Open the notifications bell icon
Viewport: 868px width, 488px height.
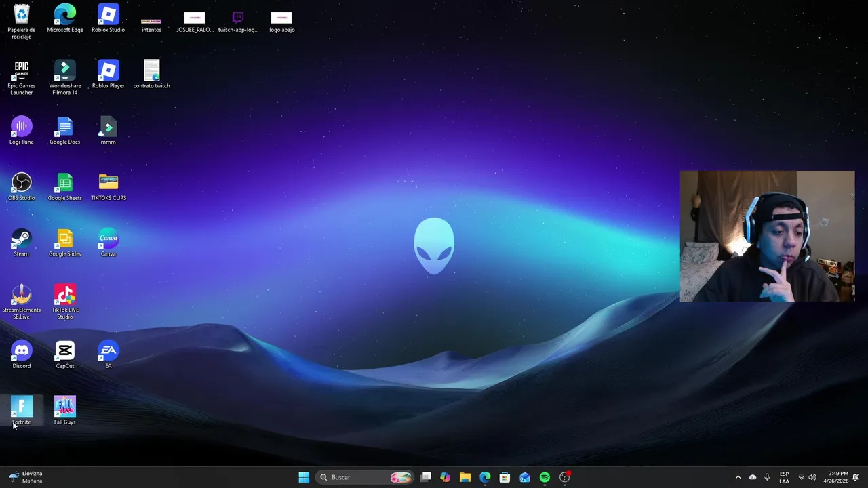(856, 477)
